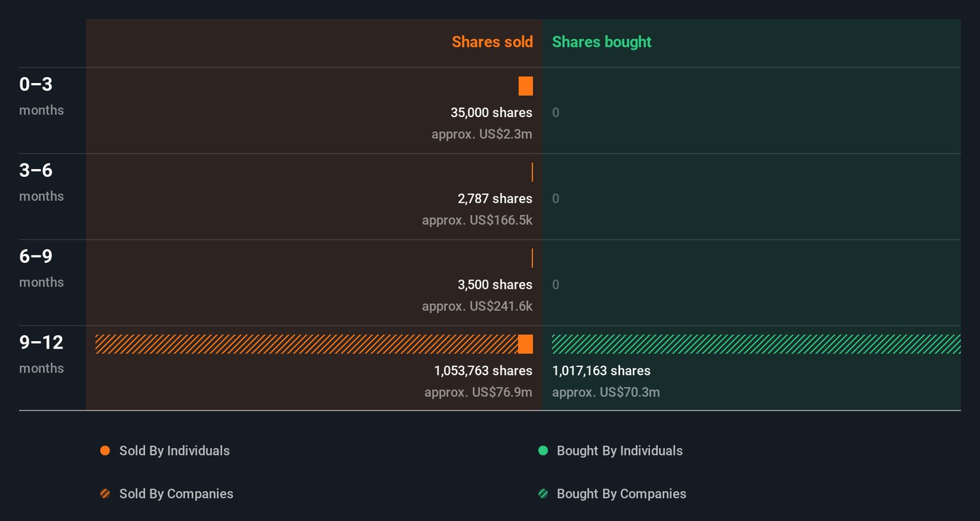Image resolution: width=980 pixels, height=521 pixels.
Task: Click the 35,000 shares label
Action: point(491,112)
